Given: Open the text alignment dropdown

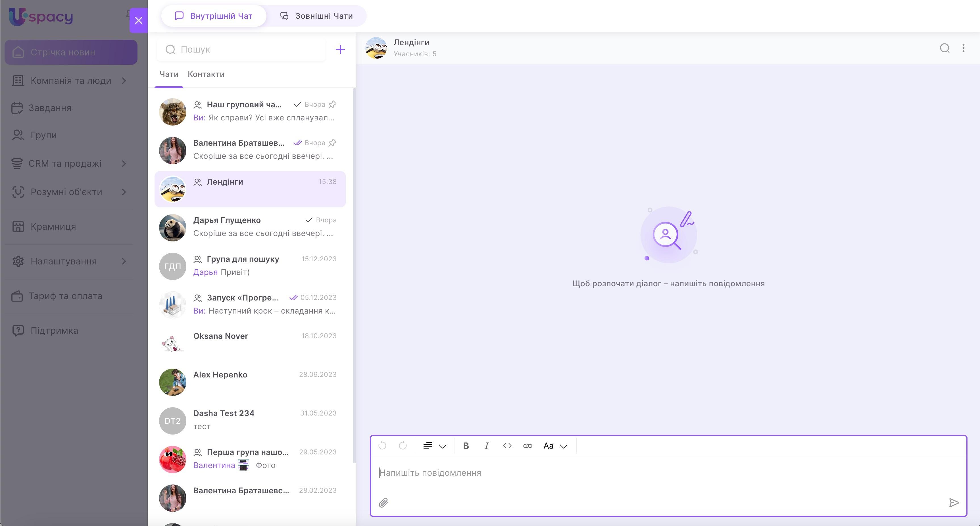Looking at the screenshot, I should tap(434, 446).
